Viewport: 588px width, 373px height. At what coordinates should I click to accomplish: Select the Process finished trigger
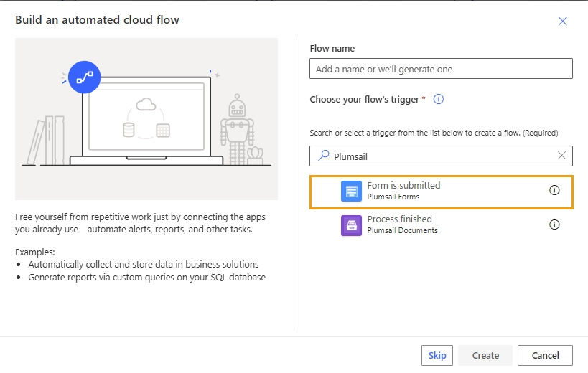[x=442, y=225]
